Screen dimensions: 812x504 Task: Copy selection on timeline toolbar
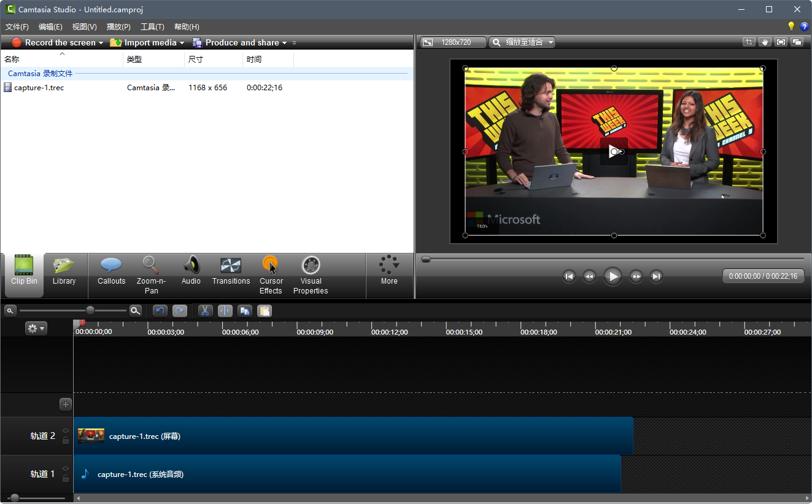coord(245,311)
